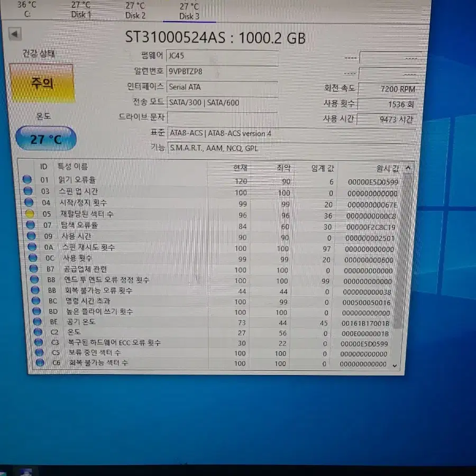The width and height of the screenshot is (476, 476).
Task: Click the blue status icon for BB 회복 불가능 오류 횟수
Action: (x=35, y=290)
